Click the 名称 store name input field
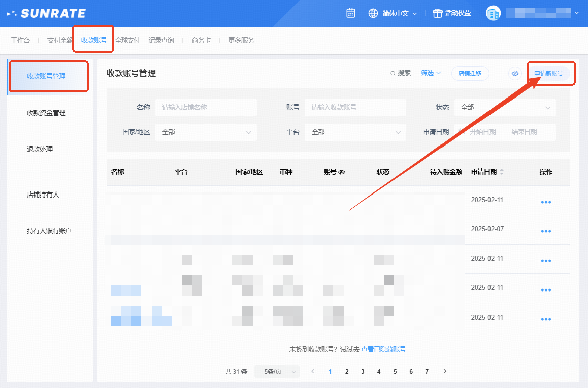The image size is (588, 388). pyautogui.click(x=206, y=108)
